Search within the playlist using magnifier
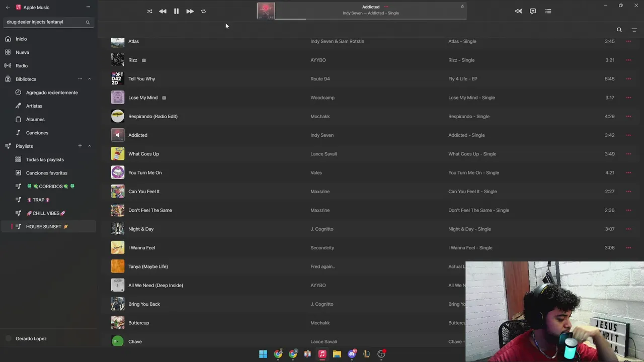644x362 pixels. [x=619, y=30]
